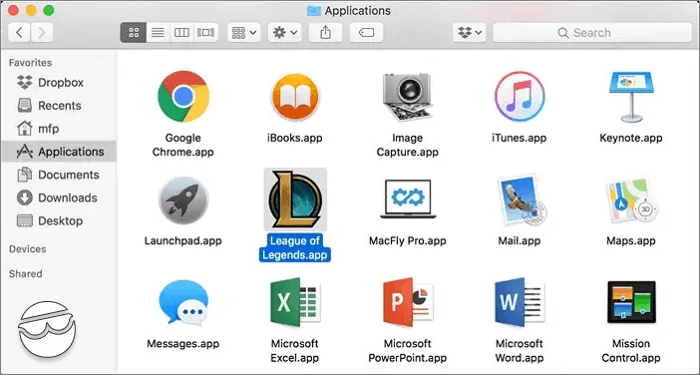700x375 pixels.
Task: Select the iTunes music note icon
Action: tap(519, 96)
